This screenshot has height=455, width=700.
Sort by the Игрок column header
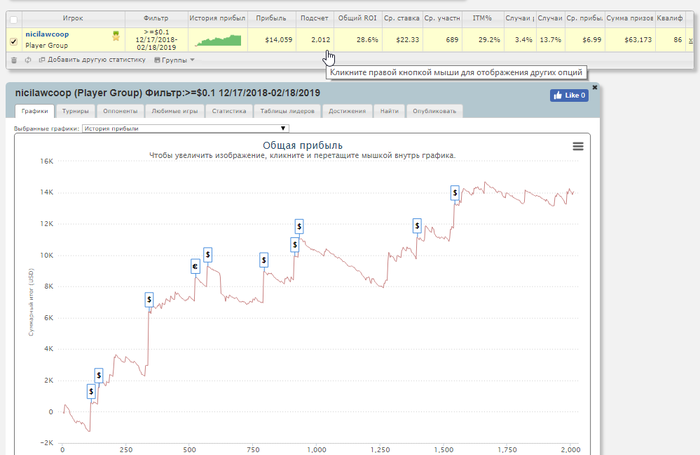(73, 18)
